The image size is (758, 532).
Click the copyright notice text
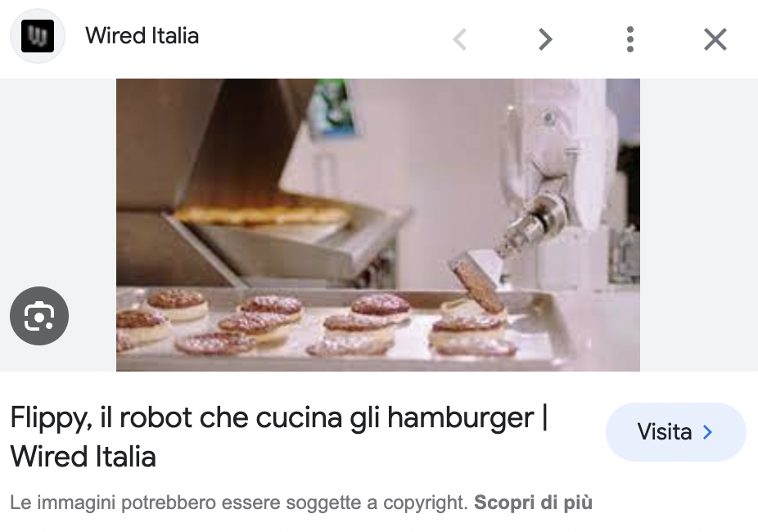coord(239,503)
